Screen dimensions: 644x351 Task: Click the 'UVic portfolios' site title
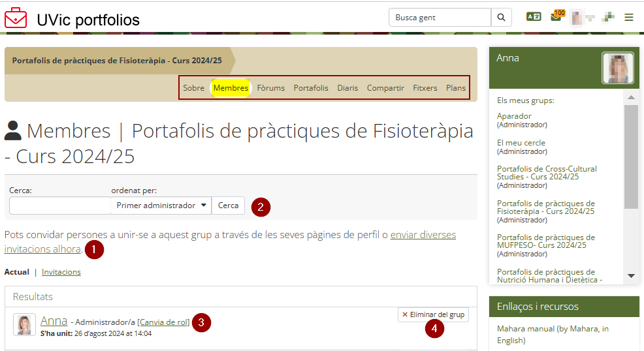point(88,20)
